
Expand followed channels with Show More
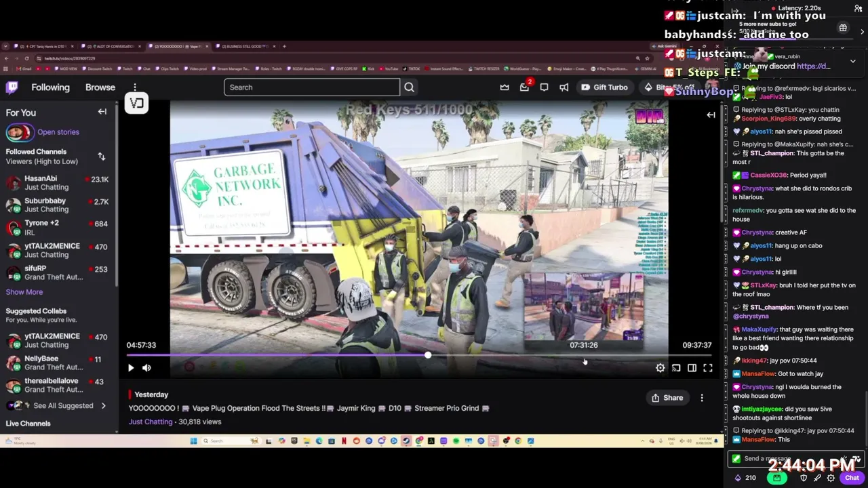(x=24, y=292)
